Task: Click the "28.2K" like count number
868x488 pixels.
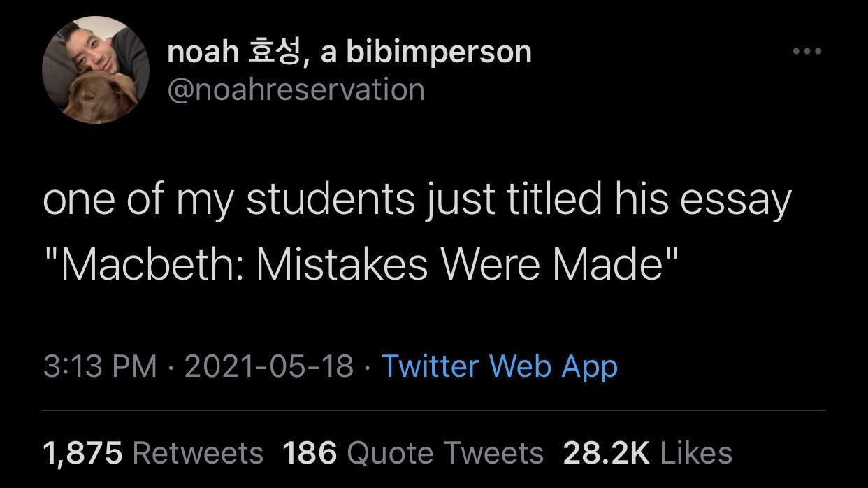Action: [606, 453]
